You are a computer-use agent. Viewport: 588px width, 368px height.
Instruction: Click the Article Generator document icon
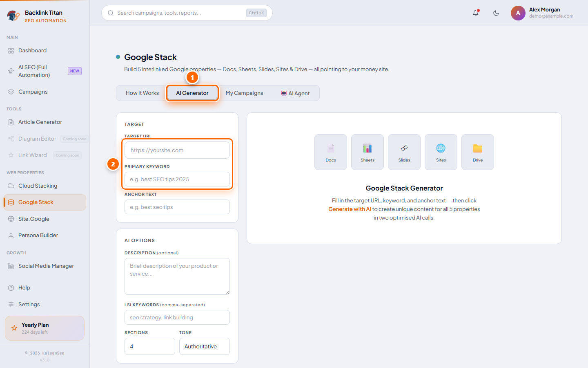11,122
